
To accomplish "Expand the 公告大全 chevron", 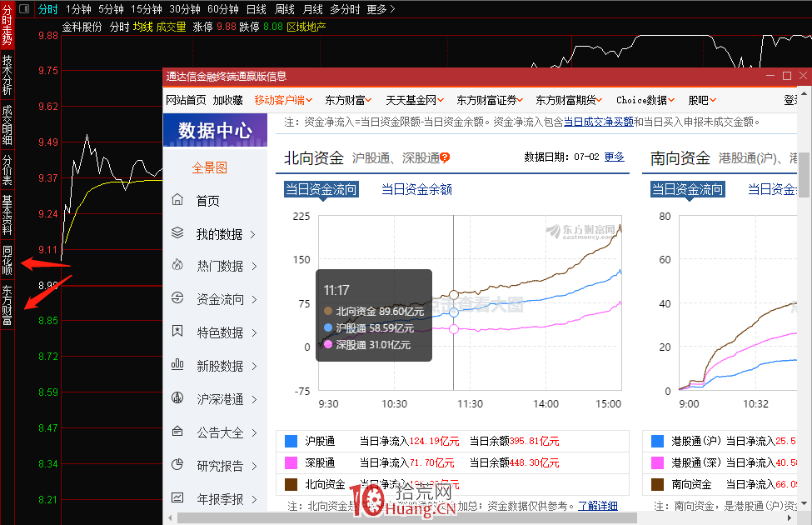I will tap(254, 432).
